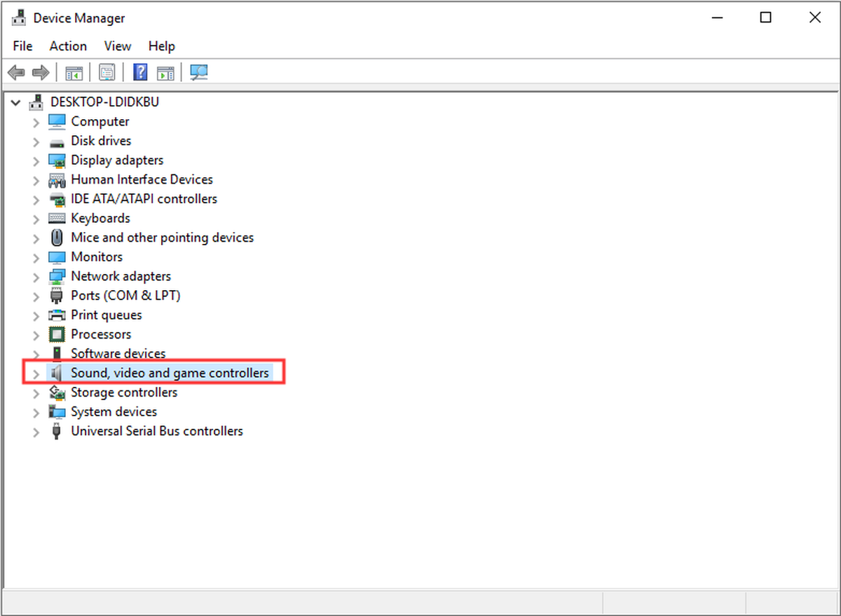Click the Forward arrow in toolbar
841x616 pixels.
pyautogui.click(x=41, y=72)
